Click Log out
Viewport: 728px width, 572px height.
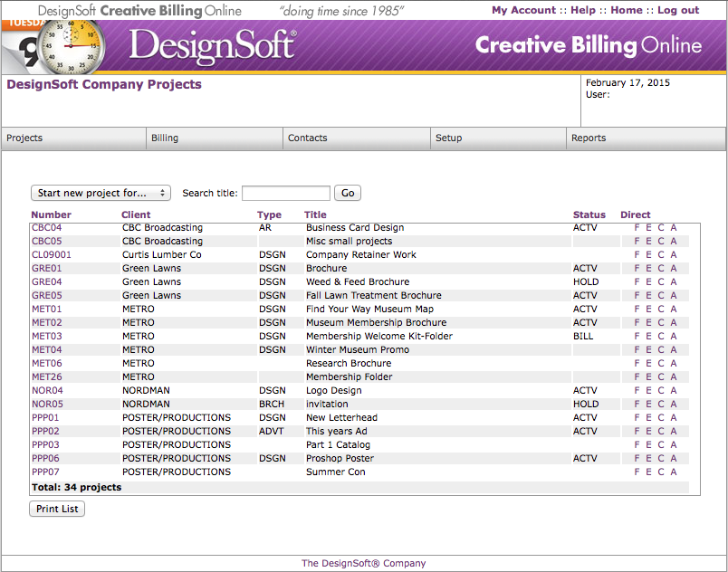pos(677,10)
